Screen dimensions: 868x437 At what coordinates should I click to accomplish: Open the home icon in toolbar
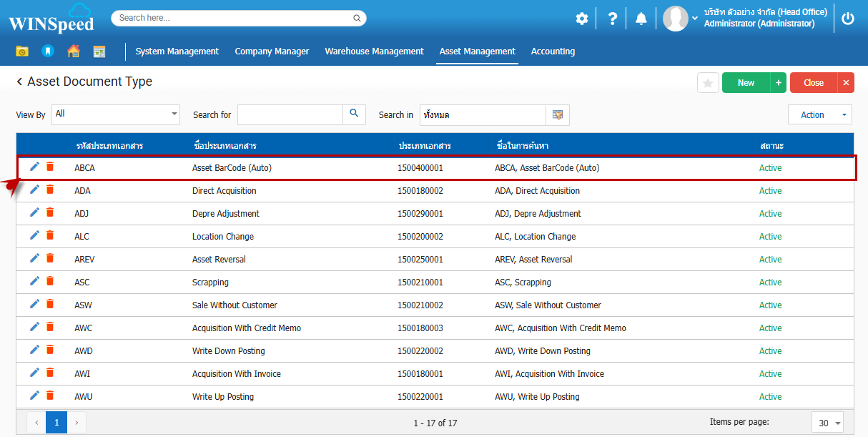click(73, 51)
